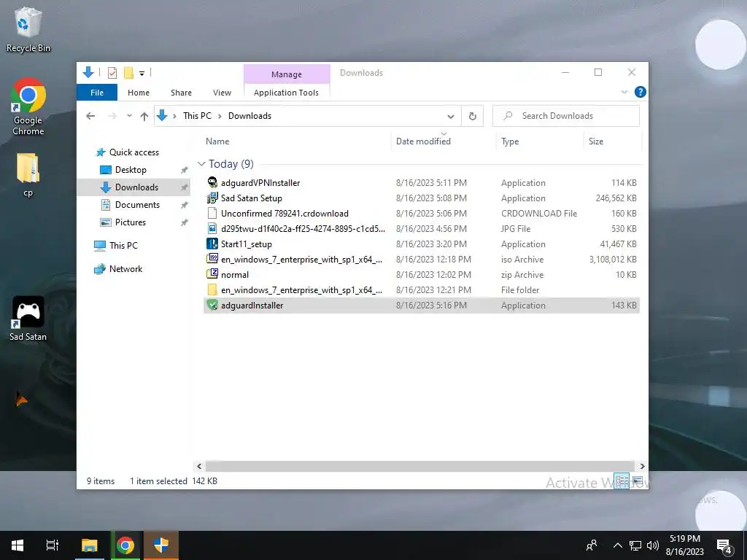Image resolution: width=747 pixels, height=560 pixels.
Task: Sort by the Type column header
Action: [x=510, y=141]
